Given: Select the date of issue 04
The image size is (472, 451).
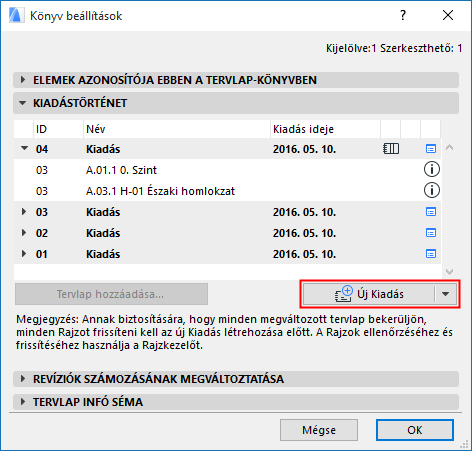Looking at the screenshot, I should 304,149.
